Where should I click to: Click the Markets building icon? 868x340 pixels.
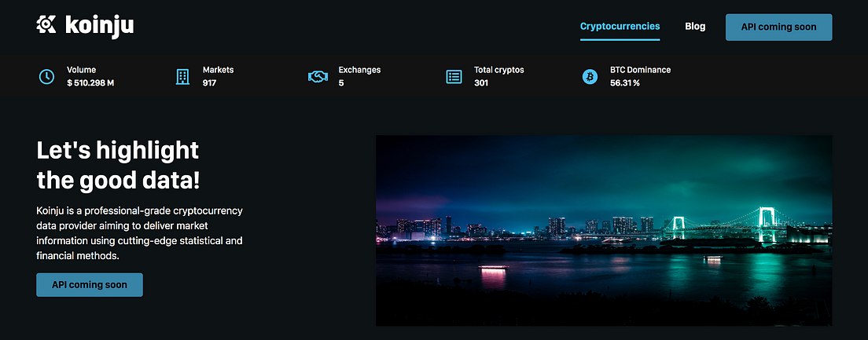[182, 77]
